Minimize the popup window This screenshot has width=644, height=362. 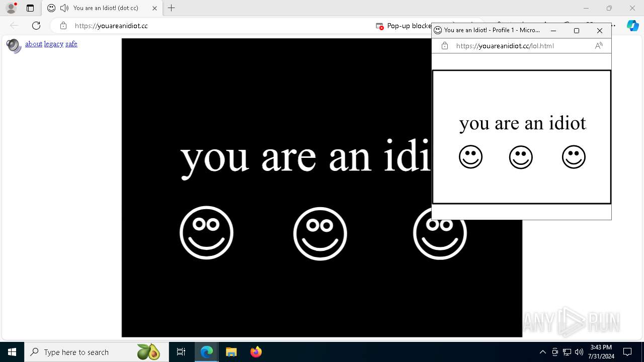(x=553, y=31)
